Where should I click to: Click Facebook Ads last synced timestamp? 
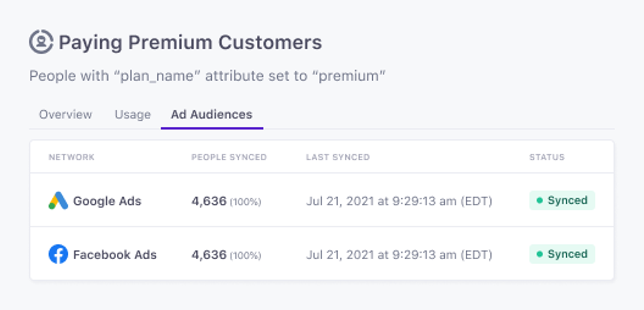(x=399, y=255)
